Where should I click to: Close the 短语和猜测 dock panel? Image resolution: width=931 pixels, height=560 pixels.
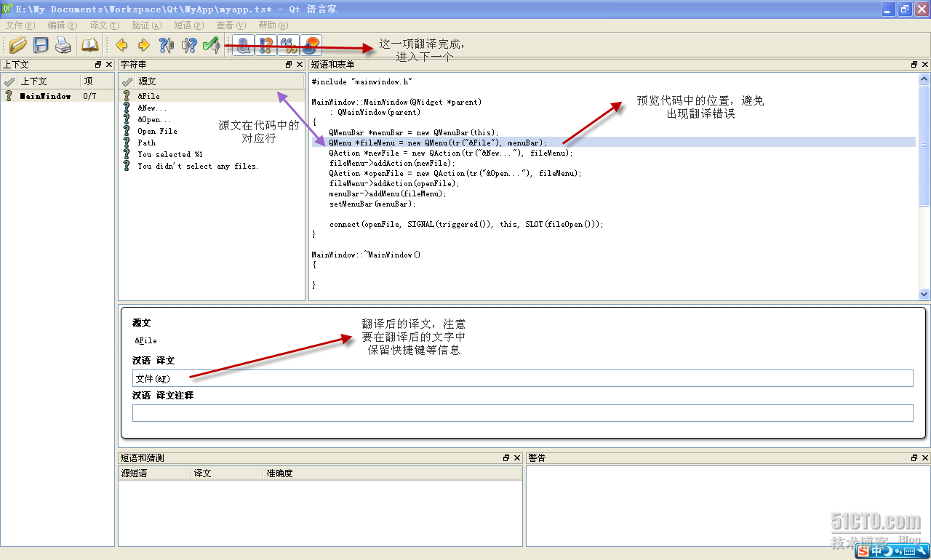tap(517, 458)
